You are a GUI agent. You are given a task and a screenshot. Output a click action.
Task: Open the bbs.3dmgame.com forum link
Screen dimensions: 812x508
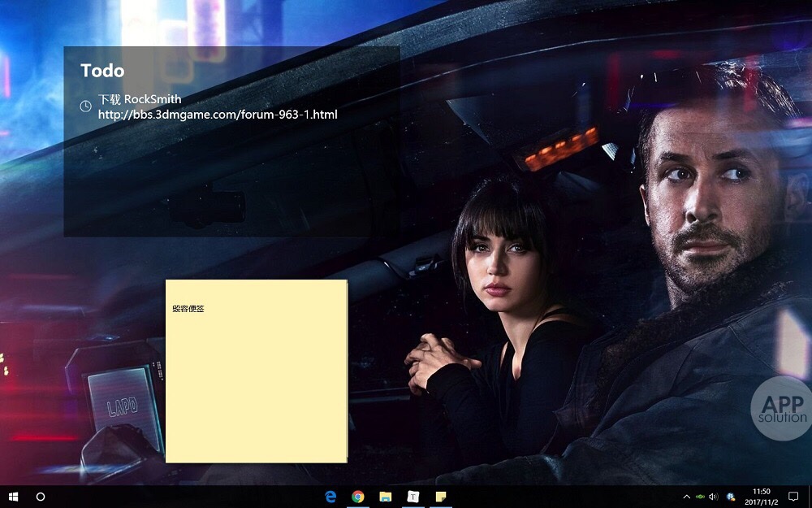pyautogui.click(x=217, y=115)
